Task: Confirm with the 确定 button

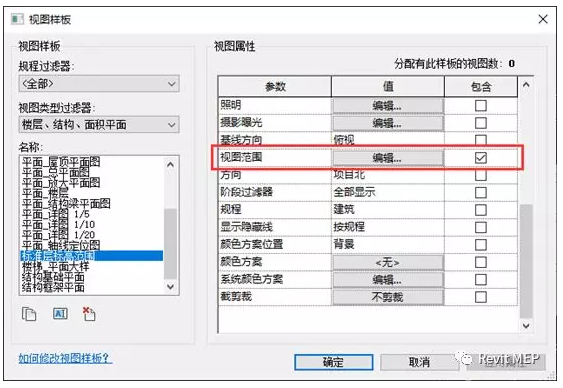Action: pyautogui.click(x=334, y=362)
